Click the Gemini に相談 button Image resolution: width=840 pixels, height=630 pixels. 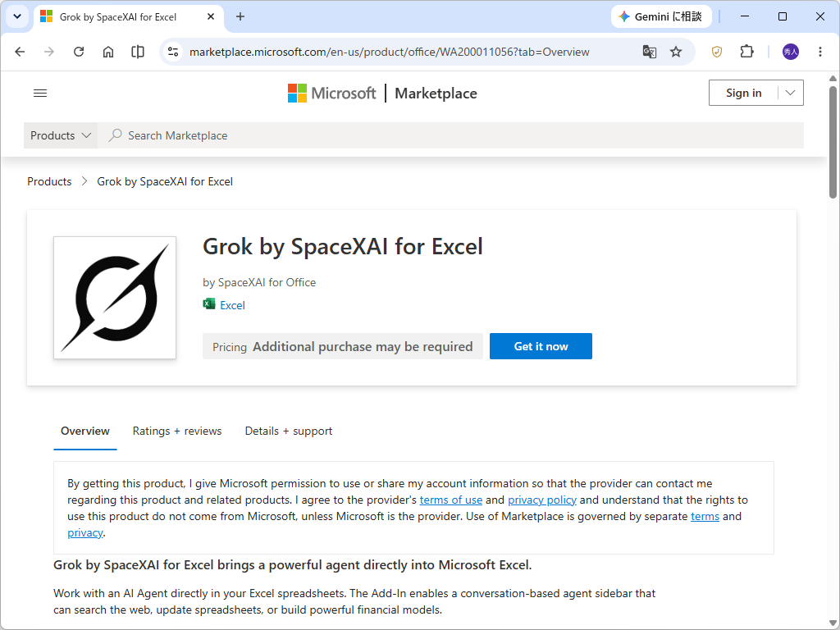pos(661,16)
